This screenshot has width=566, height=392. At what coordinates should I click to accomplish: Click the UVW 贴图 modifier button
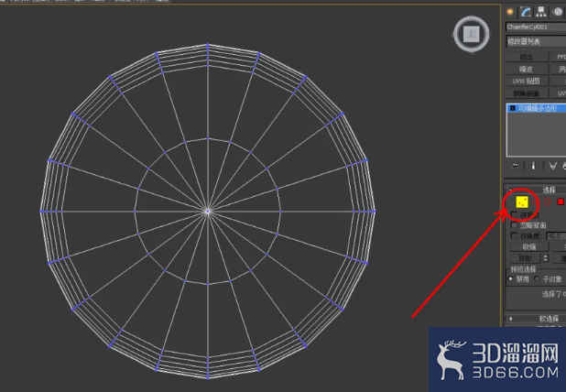pyautogui.click(x=527, y=81)
